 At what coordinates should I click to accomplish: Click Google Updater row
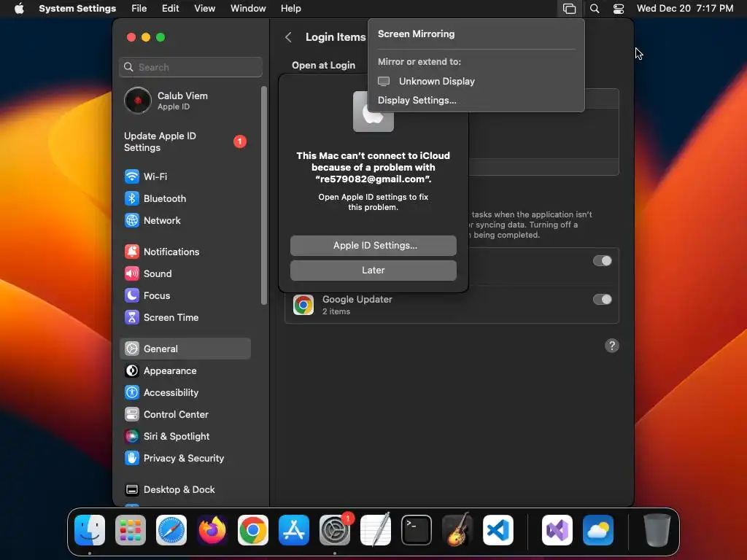[x=452, y=305]
